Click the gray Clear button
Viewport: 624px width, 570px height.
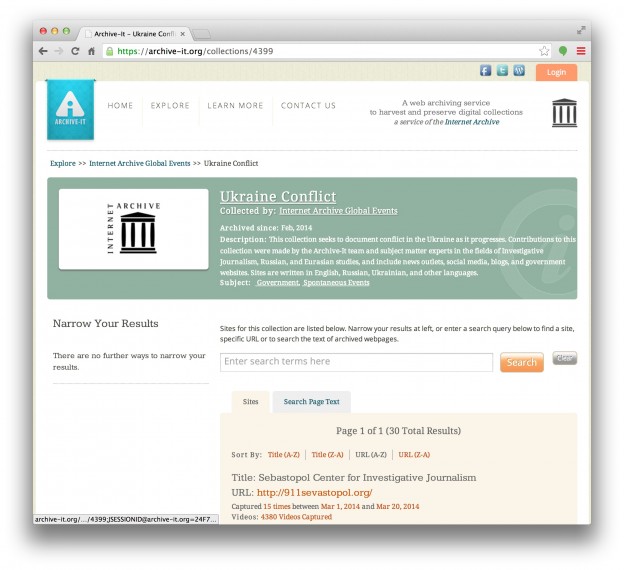click(565, 358)
